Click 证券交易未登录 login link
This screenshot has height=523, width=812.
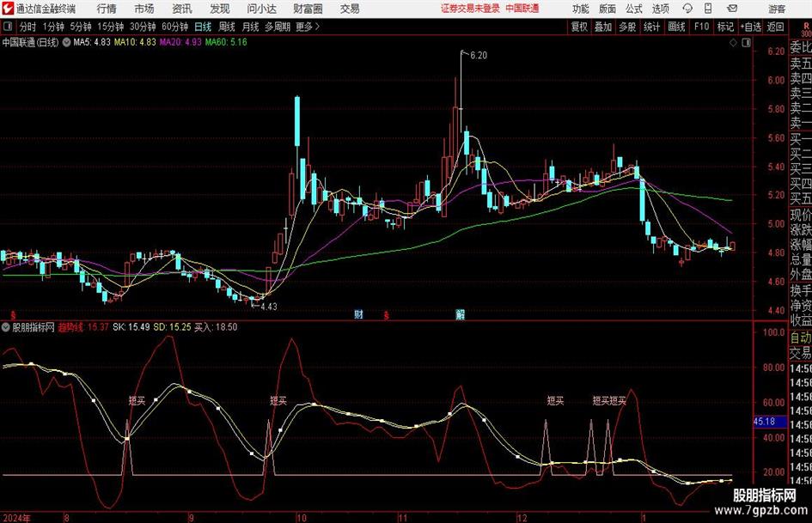click(470, 9)
